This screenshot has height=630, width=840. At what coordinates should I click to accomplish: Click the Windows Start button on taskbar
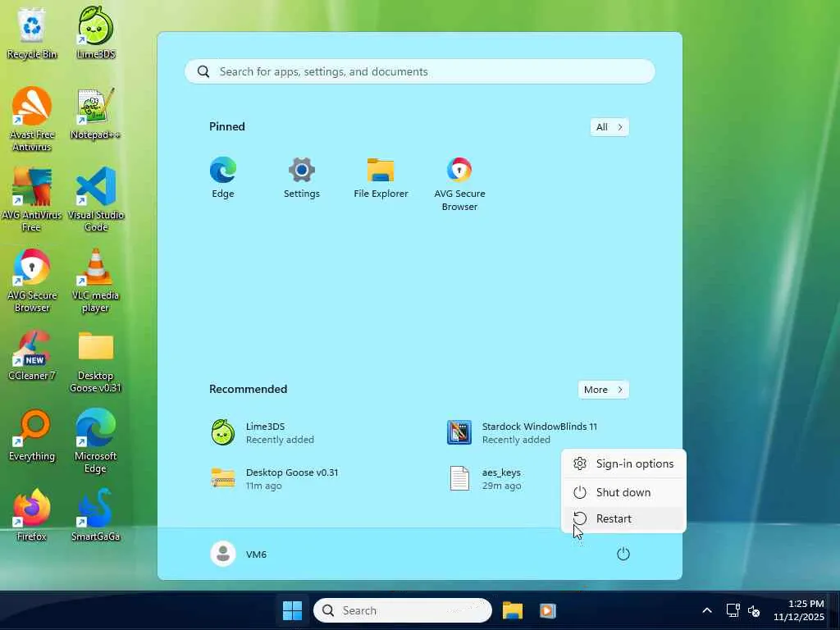(x=293, y=610)
